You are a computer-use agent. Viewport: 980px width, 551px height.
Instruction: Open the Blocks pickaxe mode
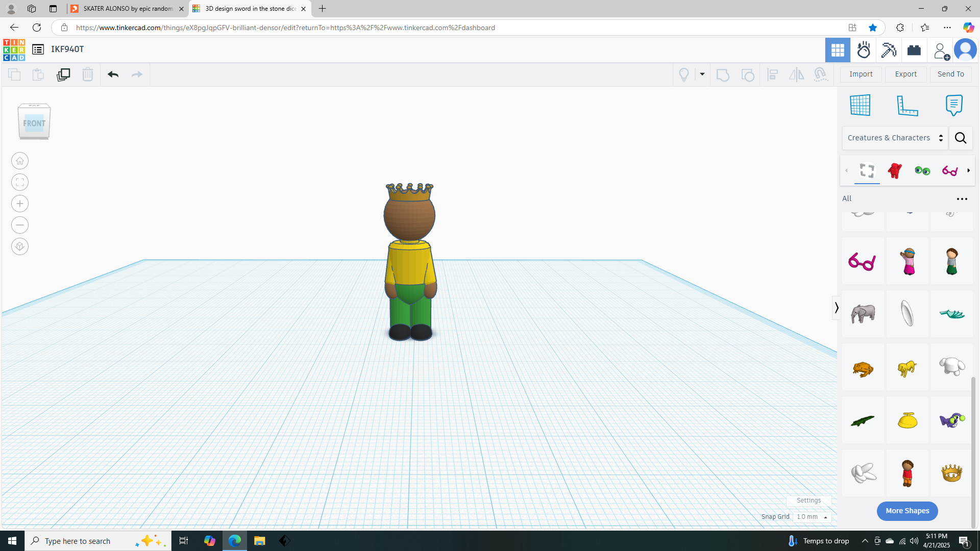(889, 50)
